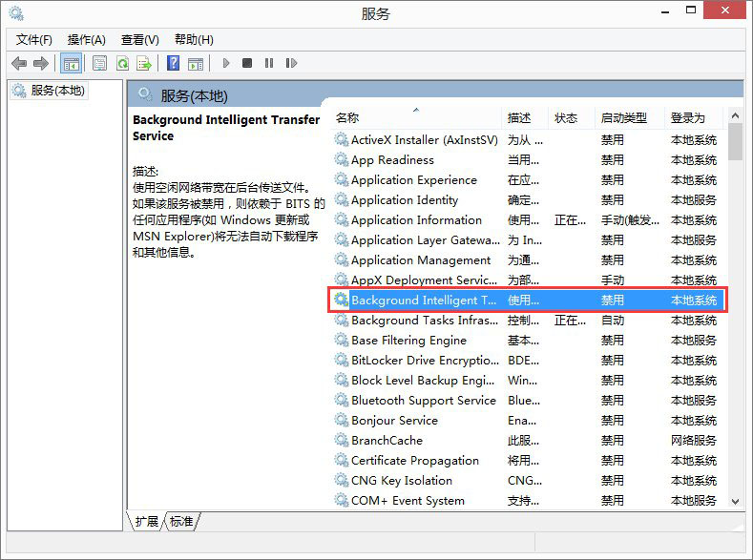Click gear icon of Bonjour Service row
Screen dimensions: 753x560
click(341, 421)
